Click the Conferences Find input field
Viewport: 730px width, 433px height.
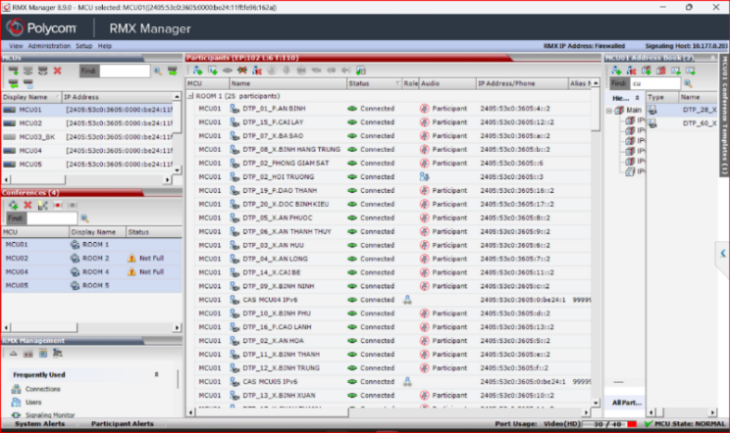coord(52,218)
